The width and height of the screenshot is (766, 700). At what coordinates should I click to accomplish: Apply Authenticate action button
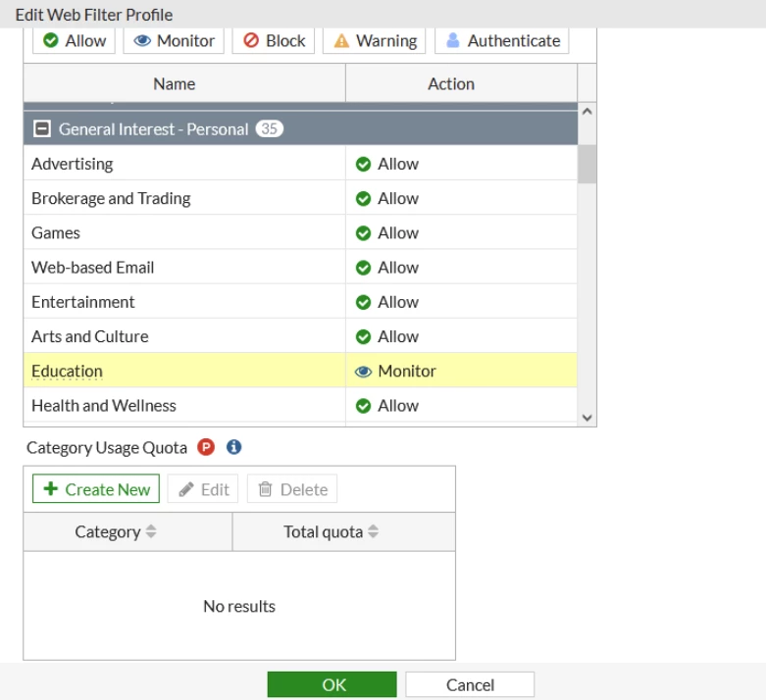coord(502,40)
